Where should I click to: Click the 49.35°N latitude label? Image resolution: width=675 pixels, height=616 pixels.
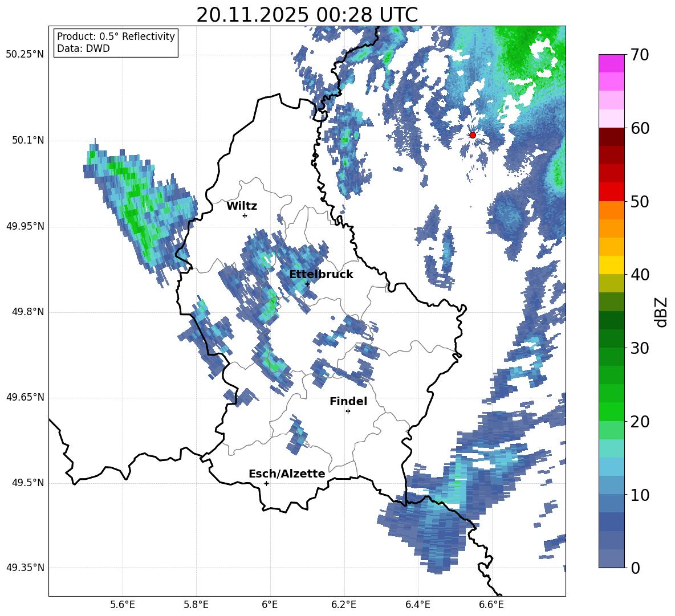coord(25,568)
